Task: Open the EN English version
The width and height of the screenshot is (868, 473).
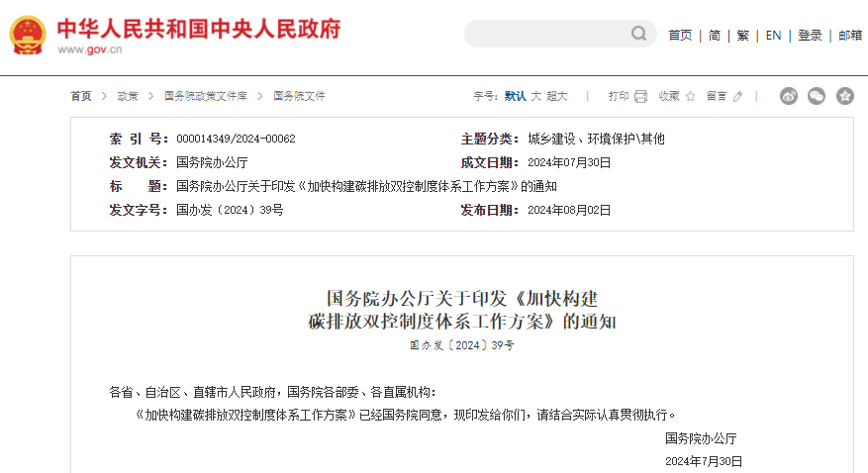Action: (x=773, y=35)
